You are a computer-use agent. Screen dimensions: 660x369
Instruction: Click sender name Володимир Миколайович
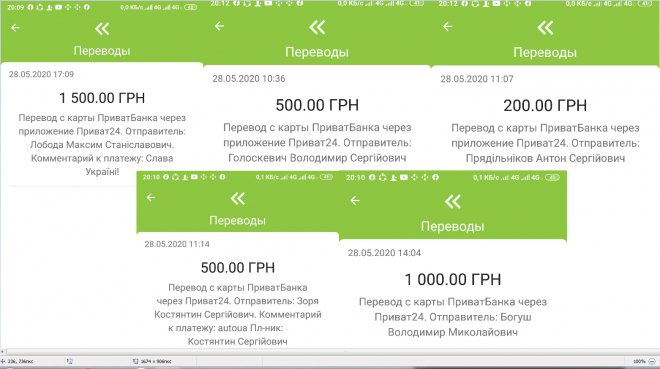pos(452,332)
